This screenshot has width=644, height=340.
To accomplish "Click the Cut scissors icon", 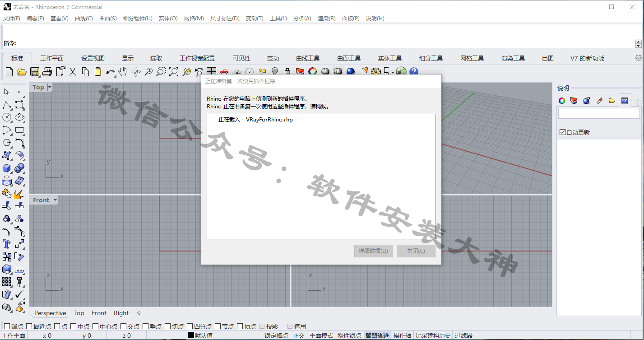I will [73, 72].
